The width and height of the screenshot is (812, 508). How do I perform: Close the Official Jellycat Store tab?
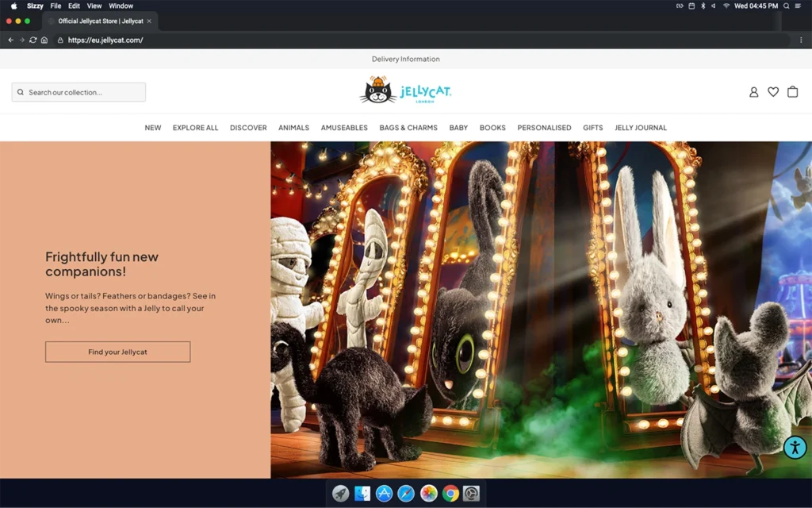[149, 21]
